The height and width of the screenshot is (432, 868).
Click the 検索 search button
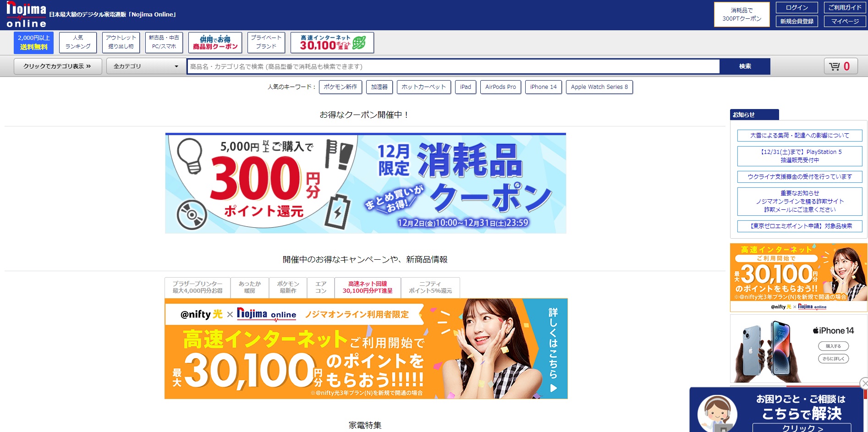pos(745,66)
